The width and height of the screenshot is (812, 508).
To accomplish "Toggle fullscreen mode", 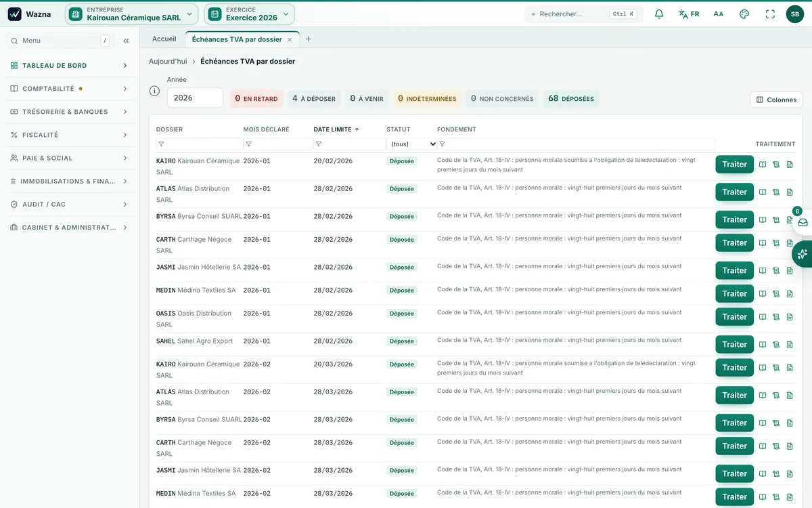I will point(770,14).
